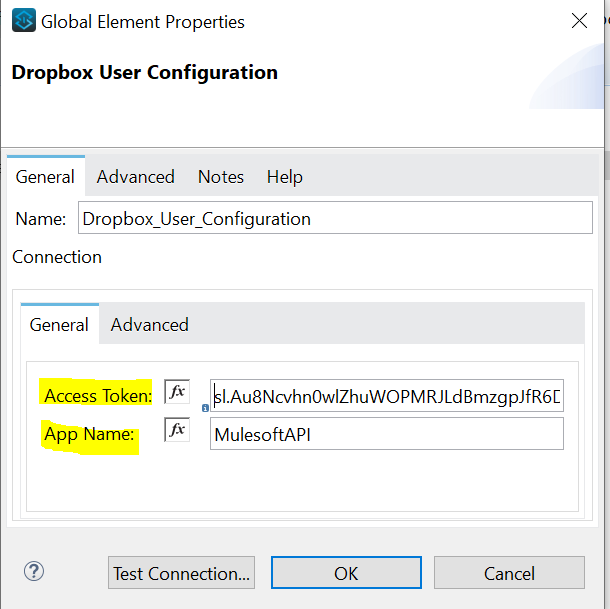The width and height of the screenshot is (610, 609).
Task: Click the small info marker beside the Access Token field
Action: (x=205, y=407)
